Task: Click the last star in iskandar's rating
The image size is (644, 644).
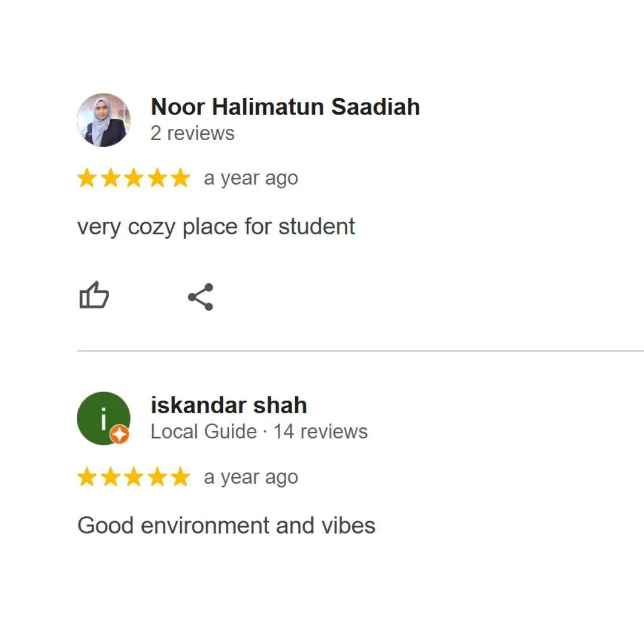Action: 181,477
